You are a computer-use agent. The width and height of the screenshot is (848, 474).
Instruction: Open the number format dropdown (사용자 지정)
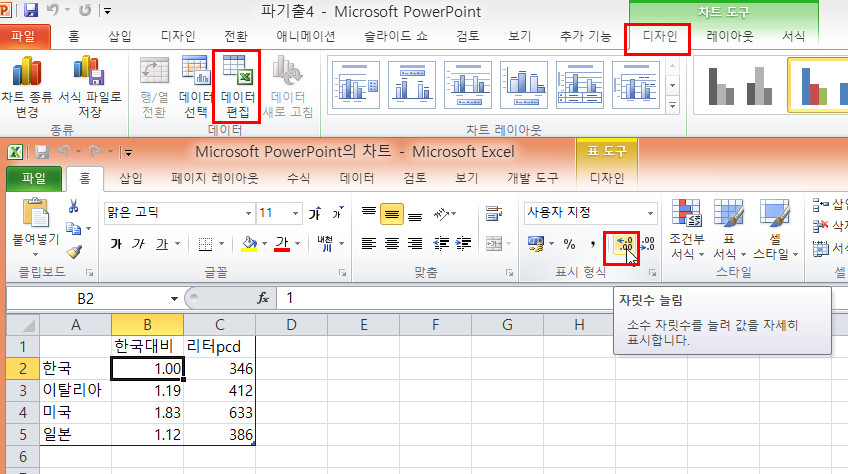651,213
